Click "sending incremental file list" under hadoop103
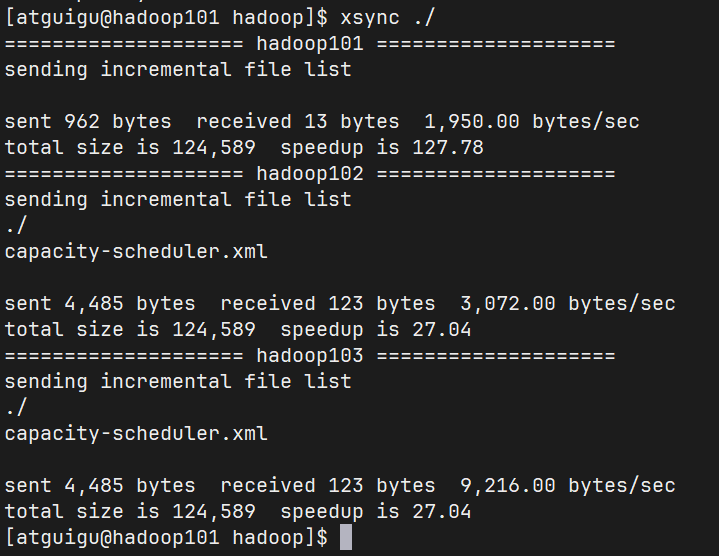Screen dimensions: 719x556 178,382
